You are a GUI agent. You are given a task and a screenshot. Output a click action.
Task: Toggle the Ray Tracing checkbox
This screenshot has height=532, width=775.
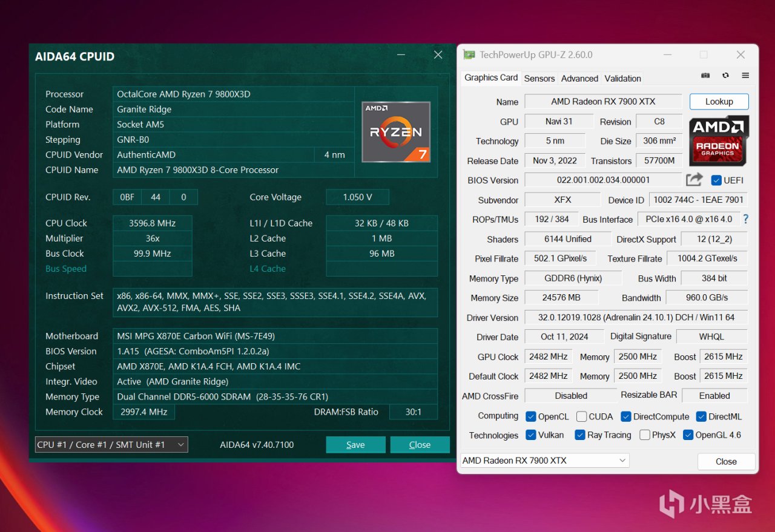[x=579, y=435]
